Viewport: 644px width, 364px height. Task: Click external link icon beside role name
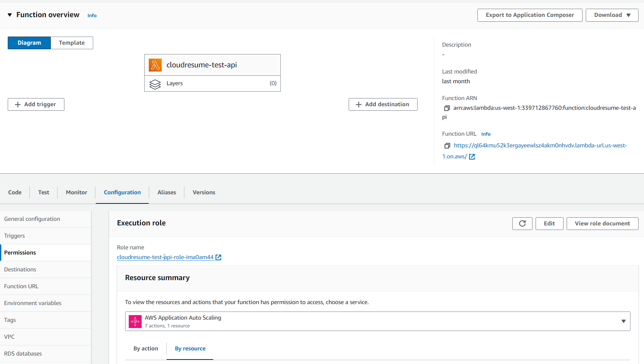(218, 257)
